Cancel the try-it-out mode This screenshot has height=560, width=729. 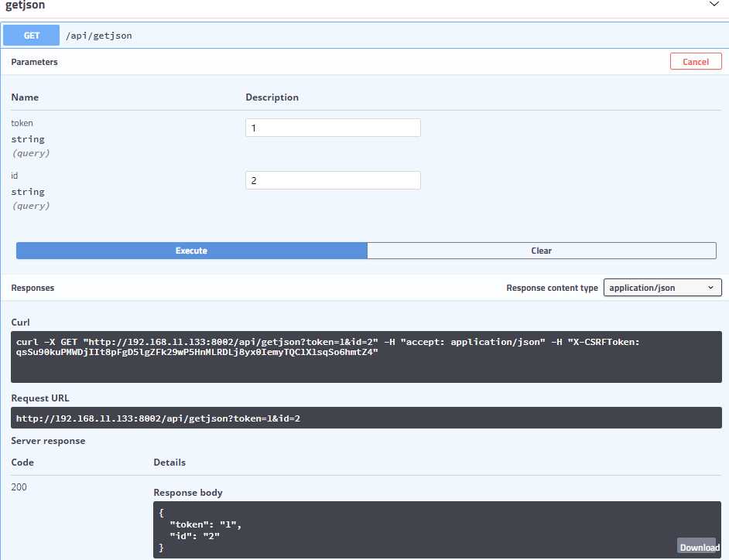point(696,62)
